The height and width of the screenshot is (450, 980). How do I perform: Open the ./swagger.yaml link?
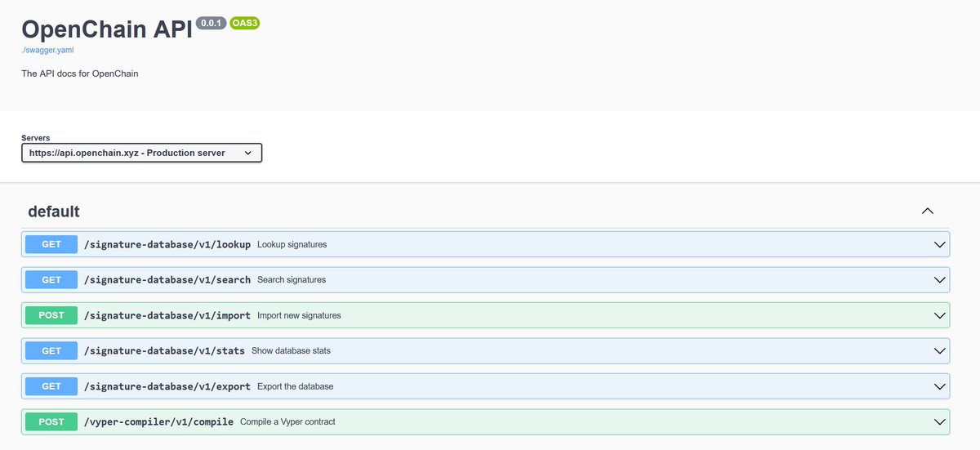[x=48, y=50]
